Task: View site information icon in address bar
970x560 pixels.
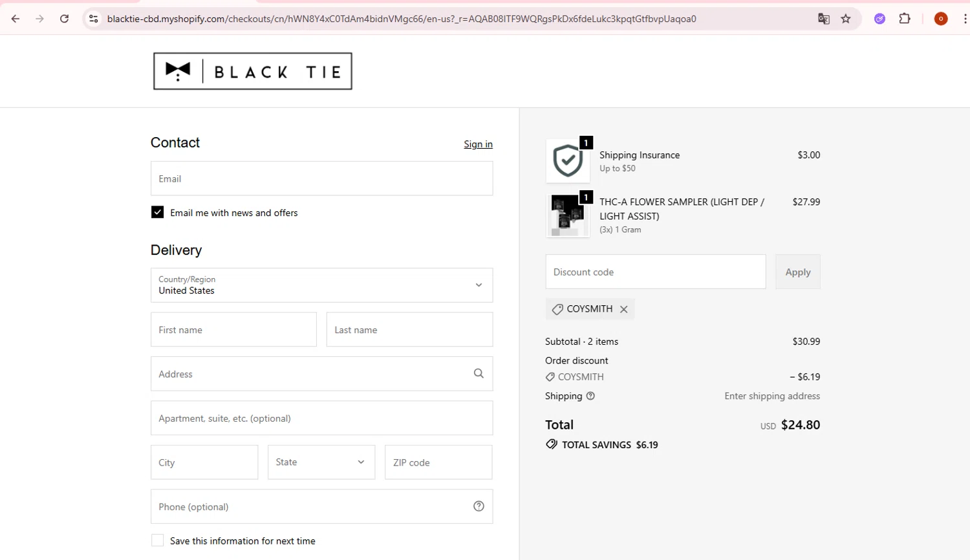Action: [94, 19]
